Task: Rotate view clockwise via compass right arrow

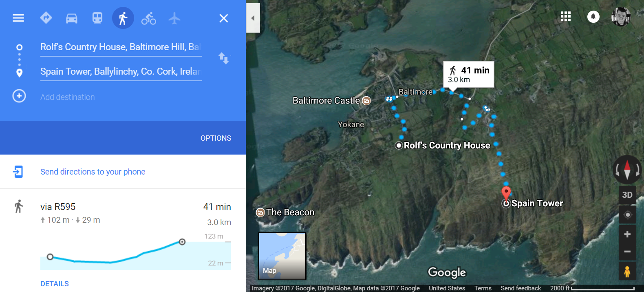Action: (x=637, y=170)
